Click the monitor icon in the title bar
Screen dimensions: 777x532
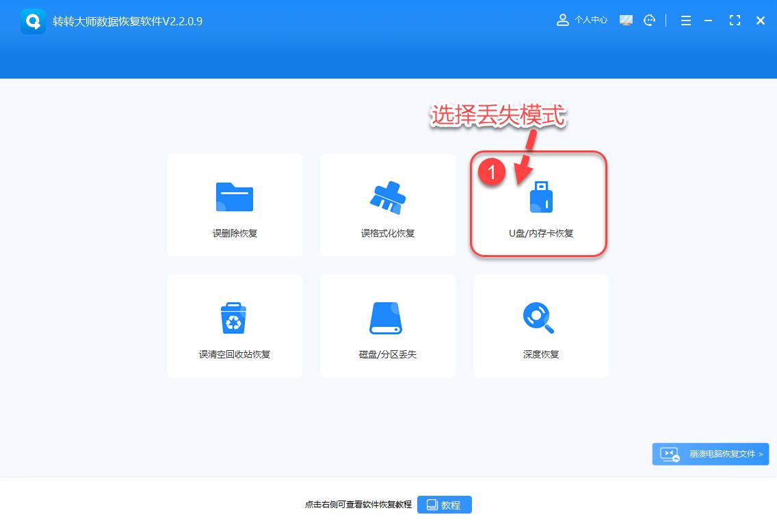[x=626, y=20]
